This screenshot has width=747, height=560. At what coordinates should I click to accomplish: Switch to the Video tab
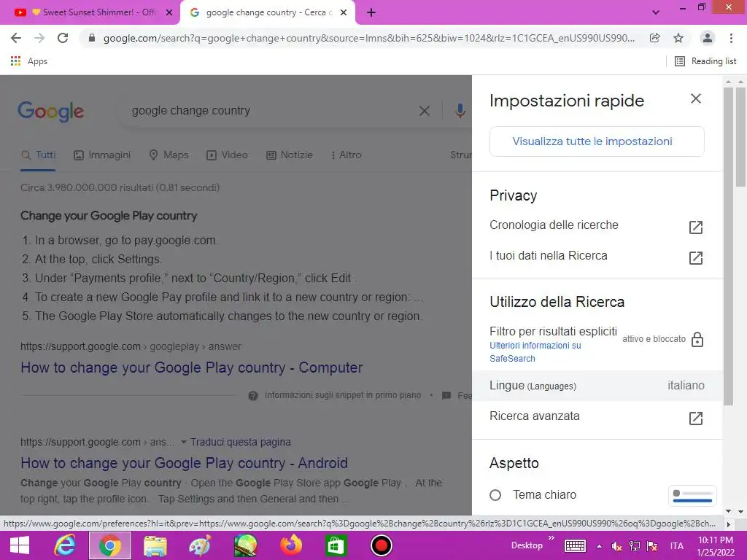[x=227, y=155]
